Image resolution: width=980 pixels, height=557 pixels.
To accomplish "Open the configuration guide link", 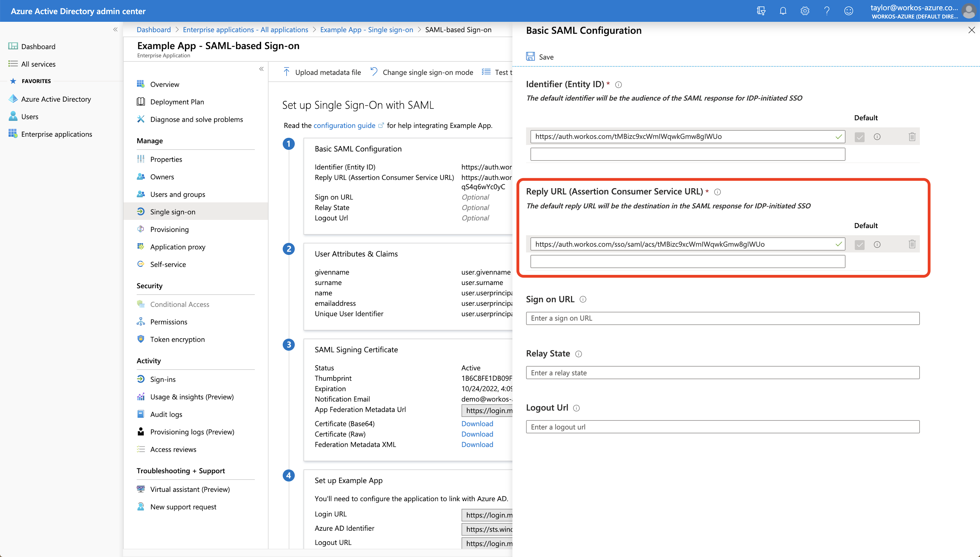I will [344, 125].
